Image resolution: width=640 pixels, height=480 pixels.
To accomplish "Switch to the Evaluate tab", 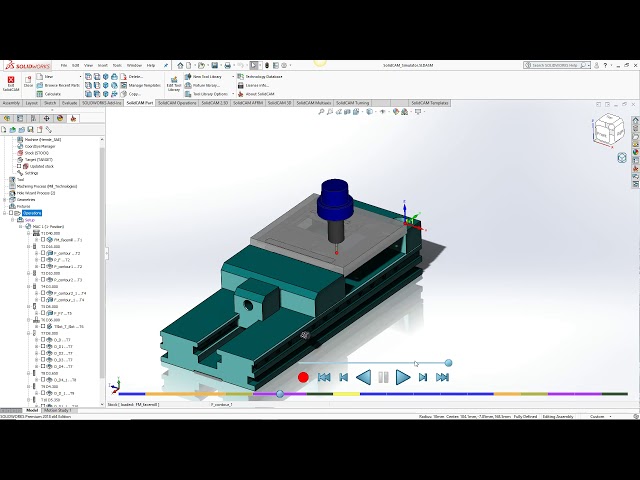I will (x=69, y=103).
